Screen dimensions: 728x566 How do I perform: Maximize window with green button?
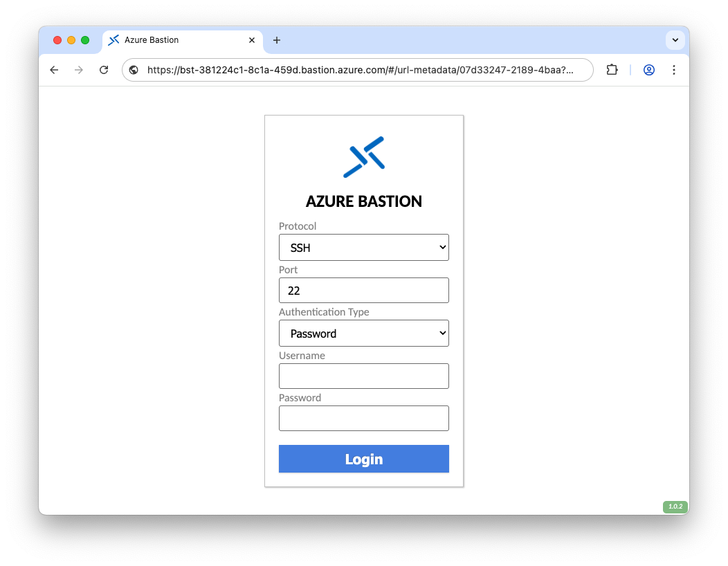[85, 40]
